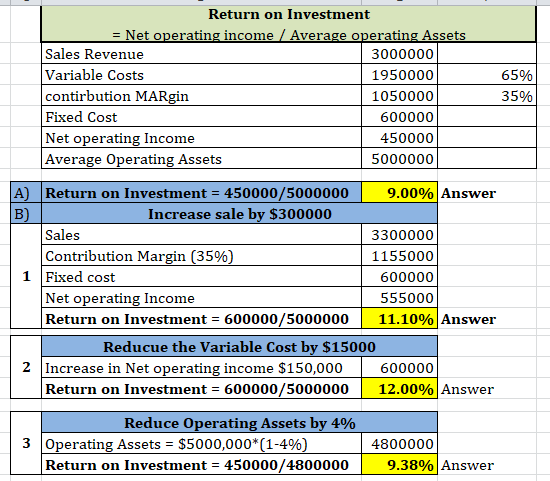This screenshot has width=550, height=481.
Task: Click the 65% percentage cell
Action: coord(487,74)
